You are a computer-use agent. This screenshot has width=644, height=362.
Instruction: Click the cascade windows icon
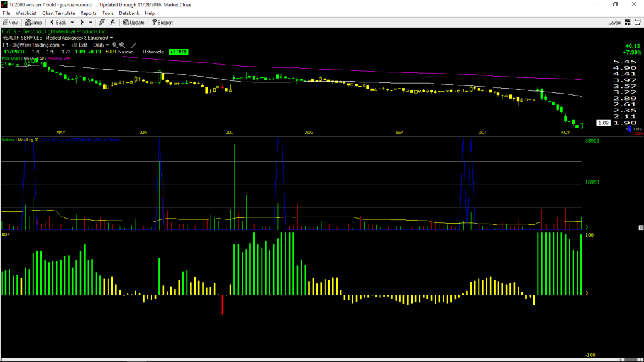coord(638,22)
